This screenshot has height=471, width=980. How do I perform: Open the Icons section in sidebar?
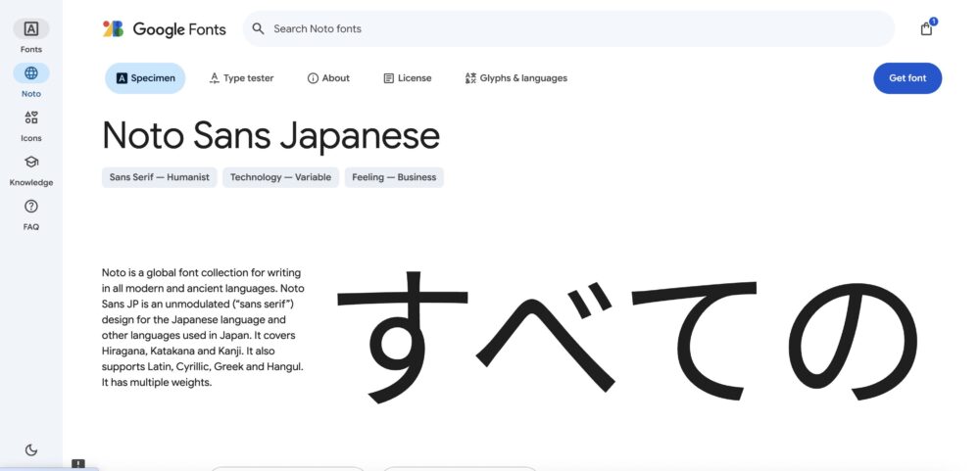pyautogui.click(x=31, y=124)
